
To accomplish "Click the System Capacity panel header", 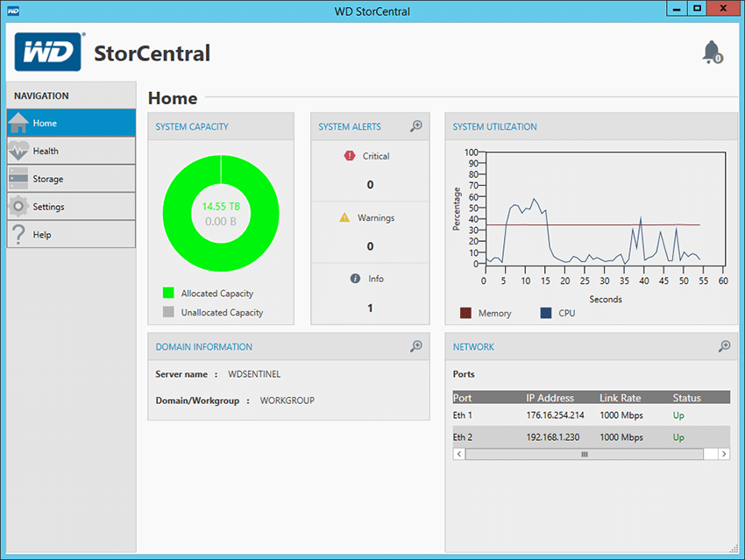I will click(221, 126).
